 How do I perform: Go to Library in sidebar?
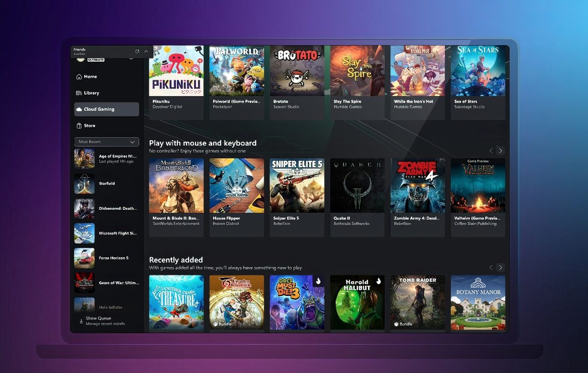(106, 93)
